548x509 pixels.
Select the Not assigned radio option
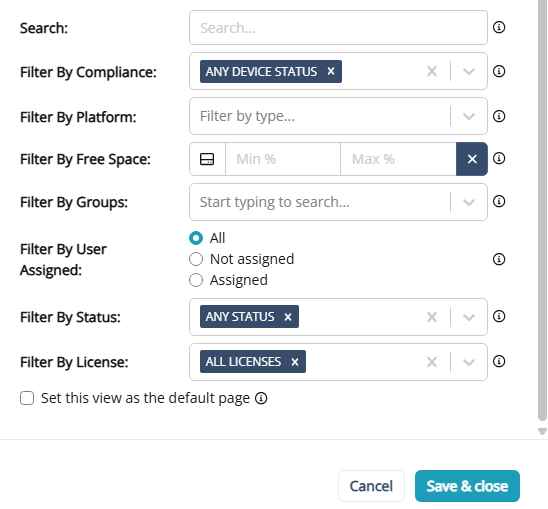click(x=196, y=259)
